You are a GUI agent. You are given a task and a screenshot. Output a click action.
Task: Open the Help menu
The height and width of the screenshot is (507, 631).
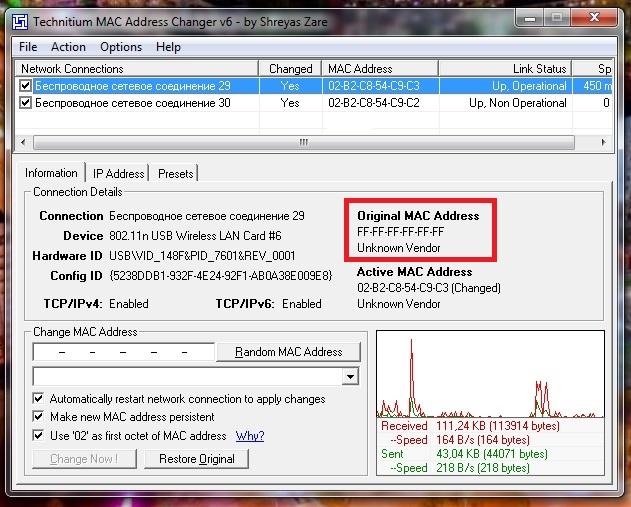click(x=168, y=47)
